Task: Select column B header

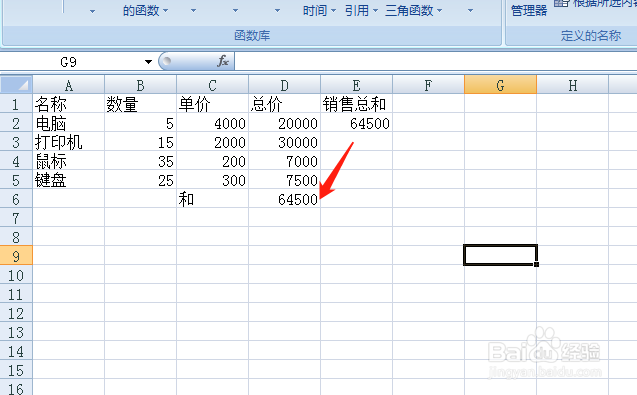Action: click(x=141, y=85)
